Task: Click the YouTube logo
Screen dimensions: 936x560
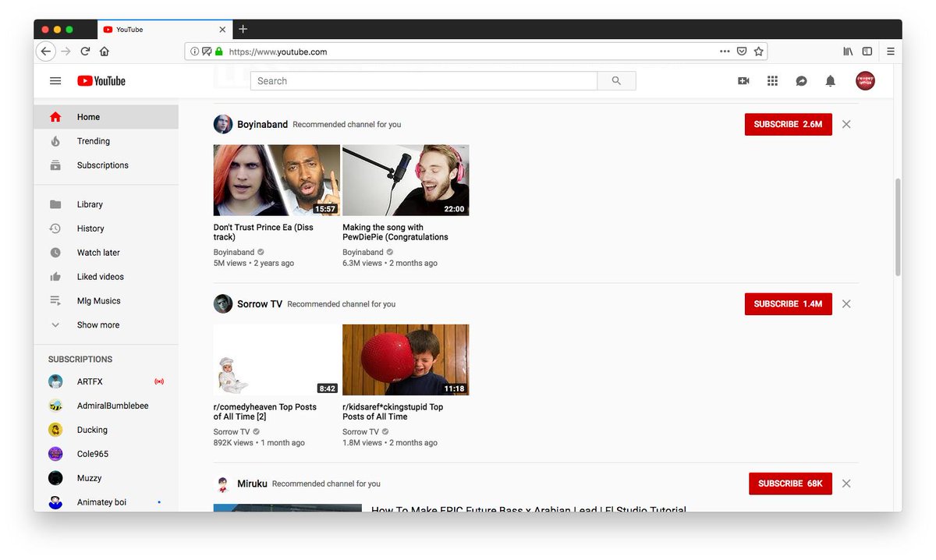Action: (101, 81)
